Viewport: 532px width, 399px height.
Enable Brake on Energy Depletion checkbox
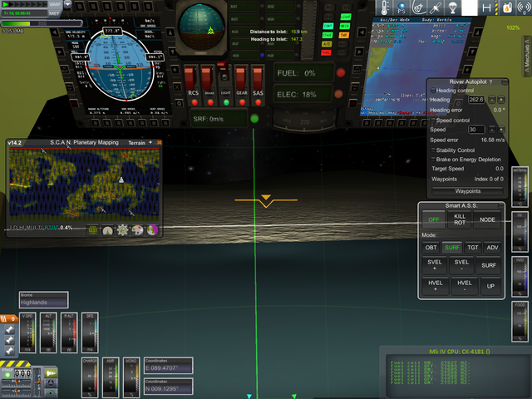pyautogui.click(x=433, y=159)
